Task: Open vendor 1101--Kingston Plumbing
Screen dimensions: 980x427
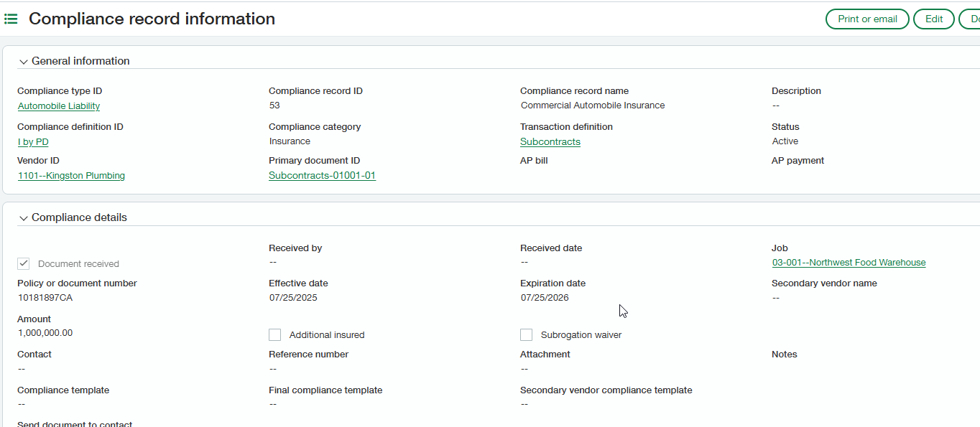Action: 71,176
